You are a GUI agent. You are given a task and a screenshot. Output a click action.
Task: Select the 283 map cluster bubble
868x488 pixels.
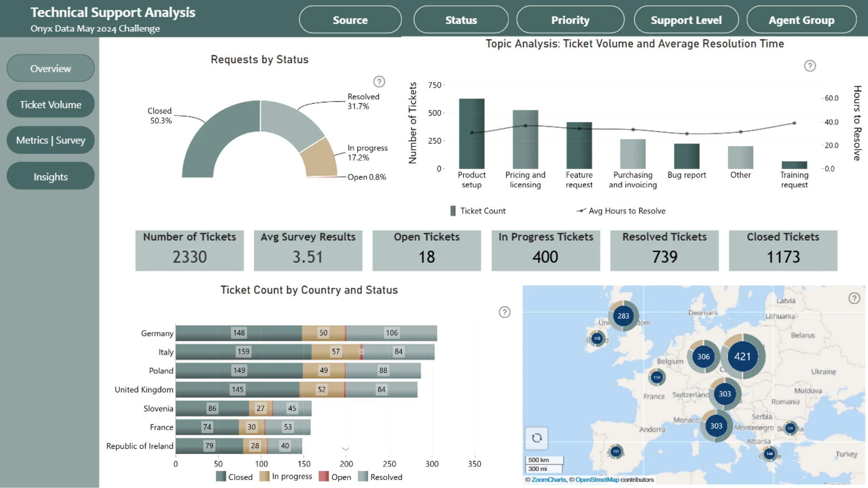(x=623, y=316)
